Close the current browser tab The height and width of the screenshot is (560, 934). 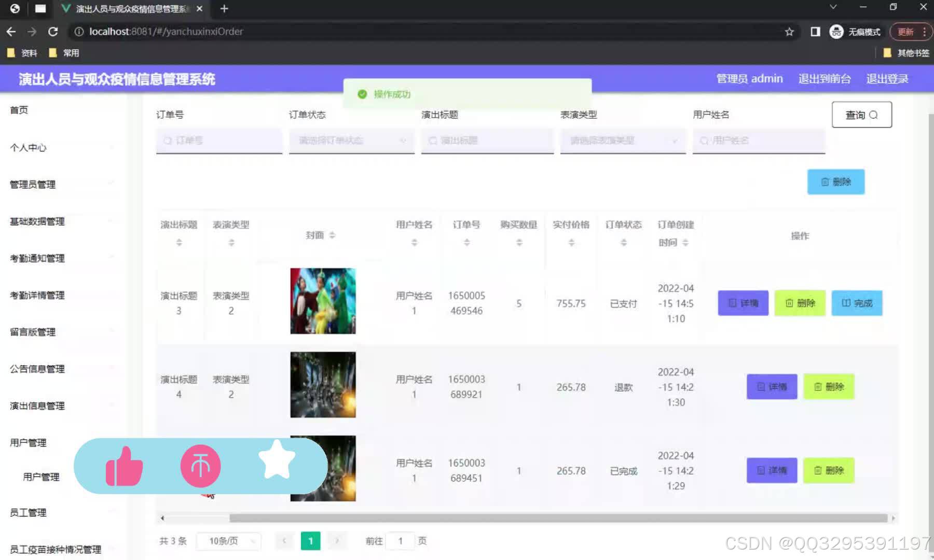199,9
